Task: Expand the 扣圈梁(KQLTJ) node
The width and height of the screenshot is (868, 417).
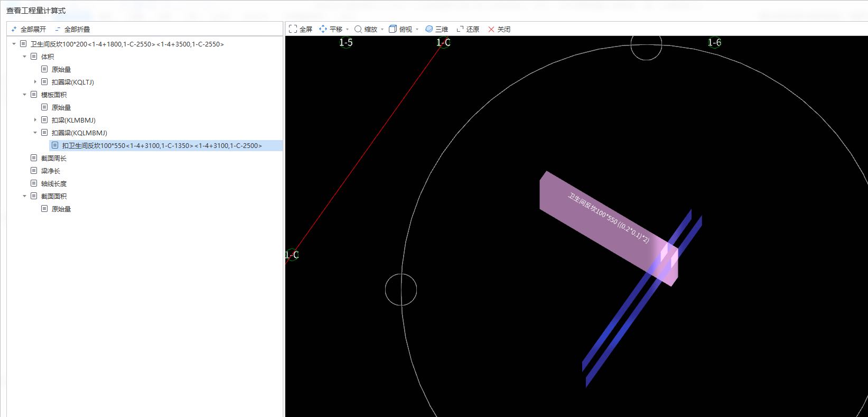Action: click(35, 82)
